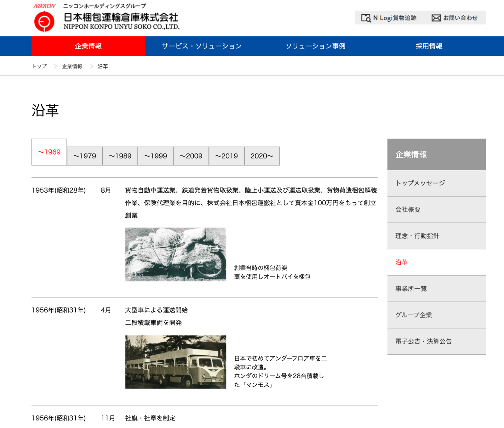The image size is (504, 428).
Task: Open the 採用情報 recruitment menu
Action: tap(429, 46)
